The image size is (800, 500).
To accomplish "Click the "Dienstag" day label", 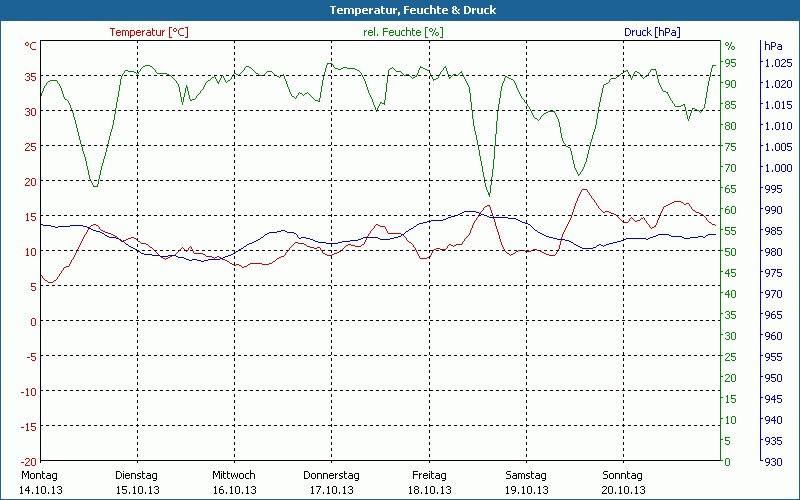I will click(136, 475).
